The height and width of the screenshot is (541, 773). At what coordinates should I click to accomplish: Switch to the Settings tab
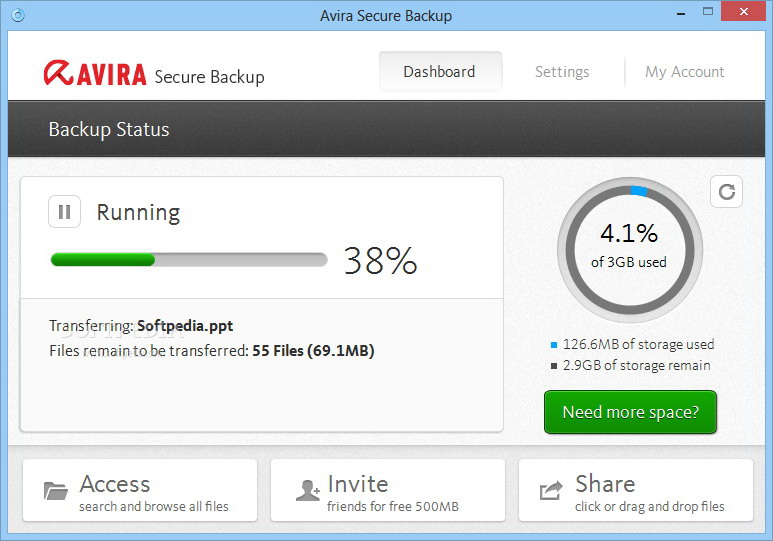click(x=562, y=72)
